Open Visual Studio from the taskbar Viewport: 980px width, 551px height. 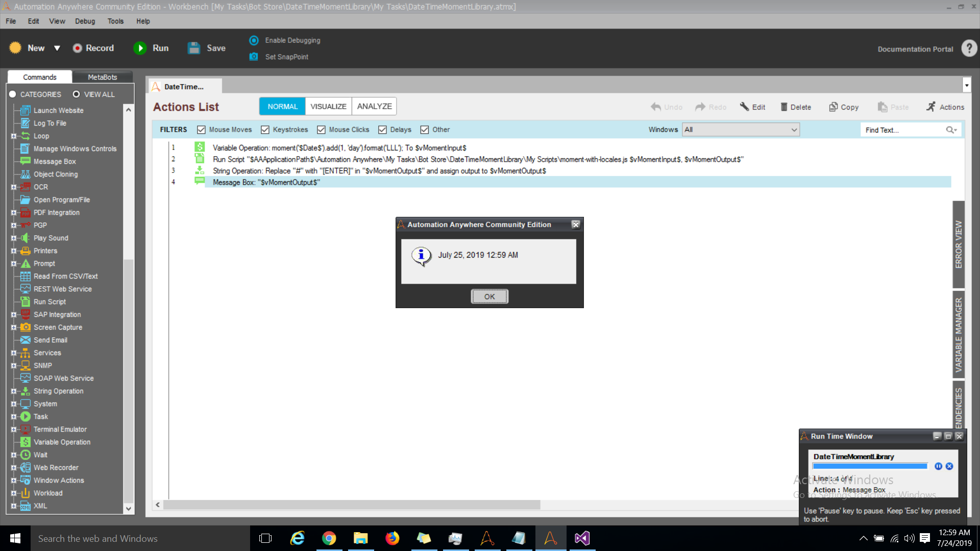click(x=582, y=538)
